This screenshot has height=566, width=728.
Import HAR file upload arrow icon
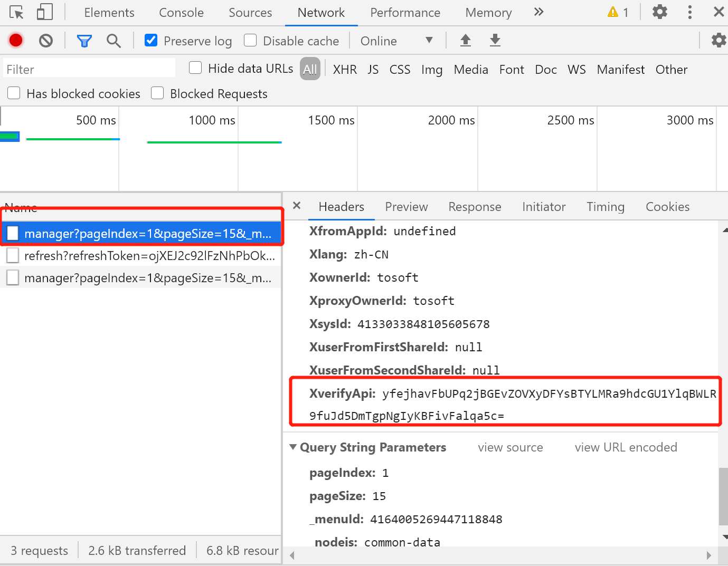(x=466, y=40)
